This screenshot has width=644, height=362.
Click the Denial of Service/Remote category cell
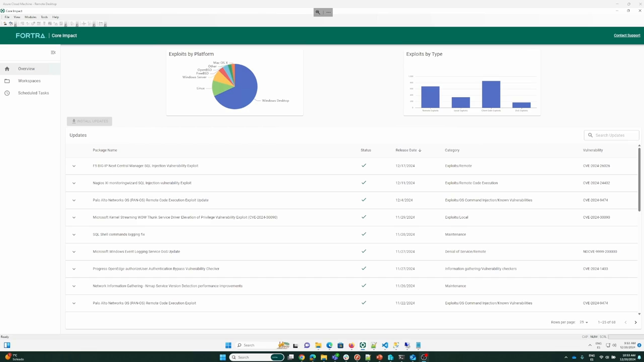click(465, 251)
